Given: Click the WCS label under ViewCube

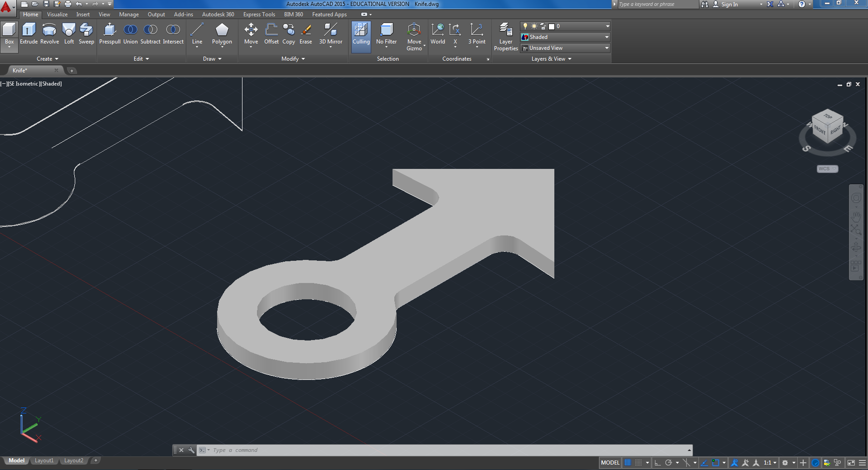Looking at the screenshot, I should pos(827,169).
